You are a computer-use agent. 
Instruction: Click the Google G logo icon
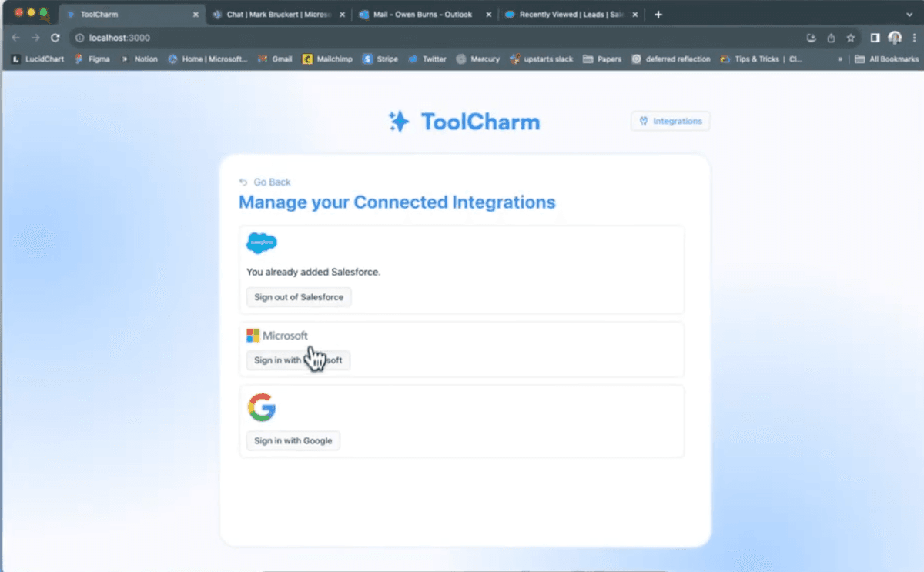pos(262,407)
